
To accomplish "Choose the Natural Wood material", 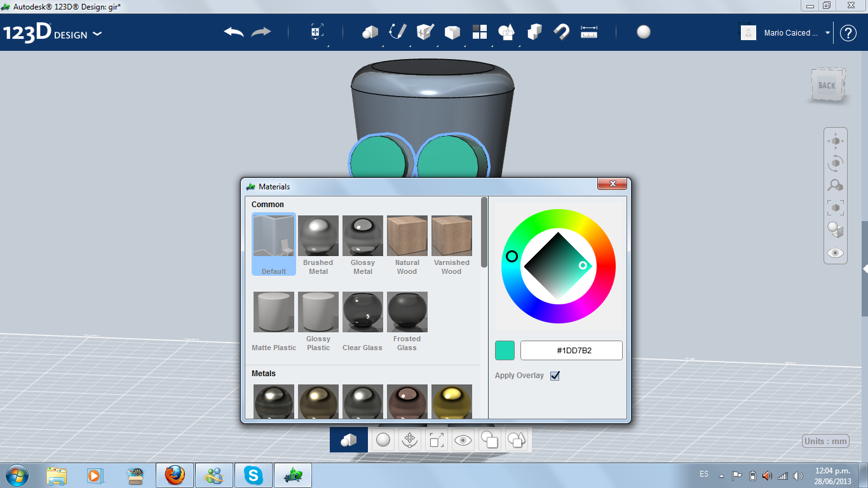I will [x=407, y=245].
